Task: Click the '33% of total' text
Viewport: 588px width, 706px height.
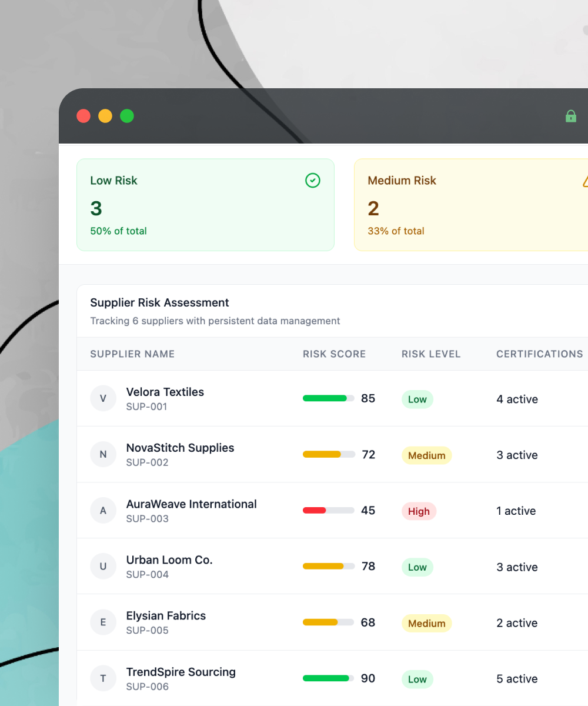Action: [x=396, y=231]
